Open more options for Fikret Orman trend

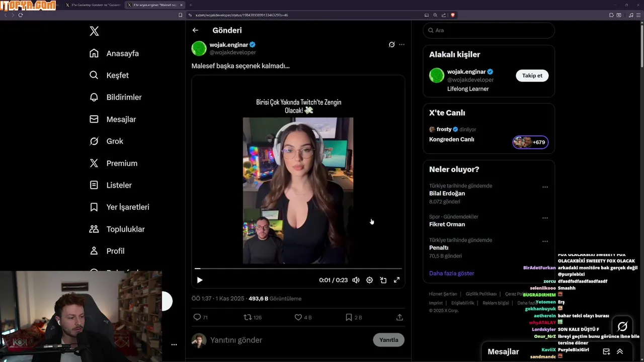click(545, 218)
